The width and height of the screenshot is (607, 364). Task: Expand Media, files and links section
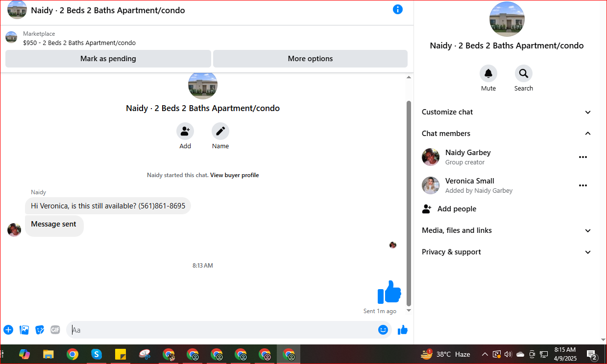click(x=507, y=230)
